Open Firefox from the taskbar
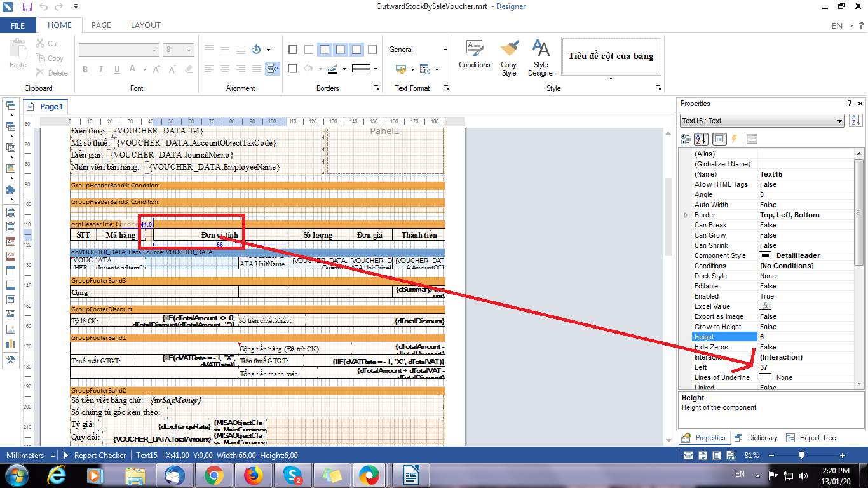 (253, 475)
